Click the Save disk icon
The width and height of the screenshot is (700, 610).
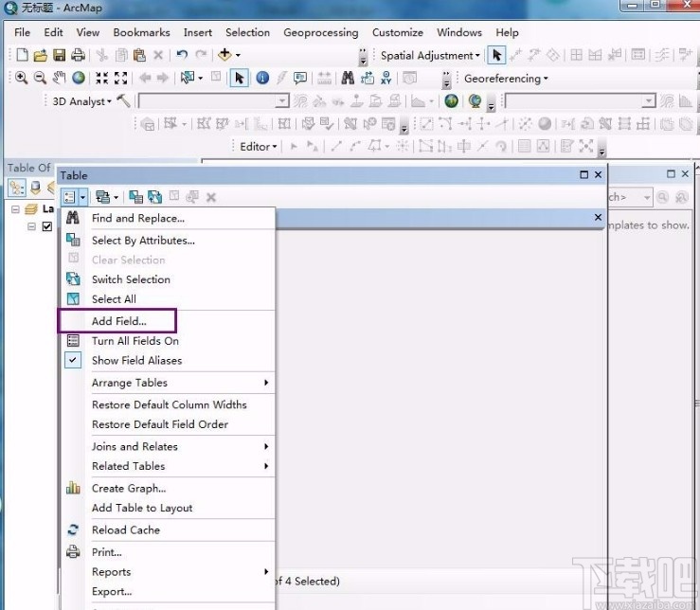click(x=59, y=55)
